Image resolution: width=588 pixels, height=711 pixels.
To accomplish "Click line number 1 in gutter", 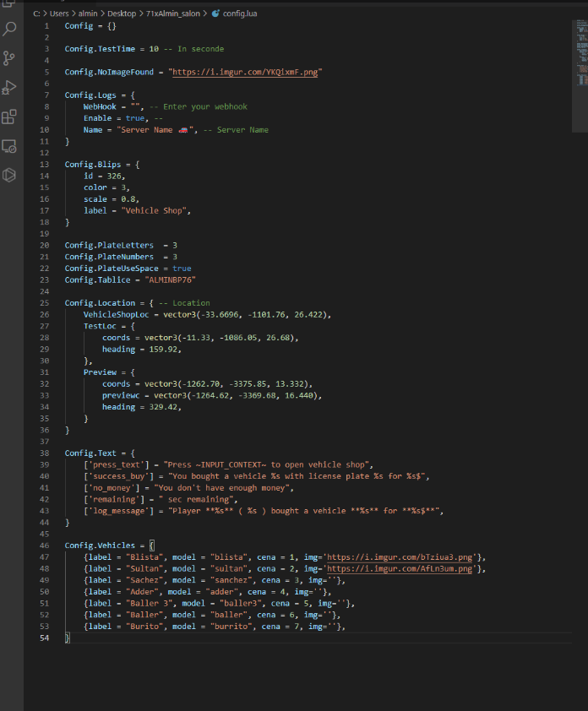I will pos(46,26).
